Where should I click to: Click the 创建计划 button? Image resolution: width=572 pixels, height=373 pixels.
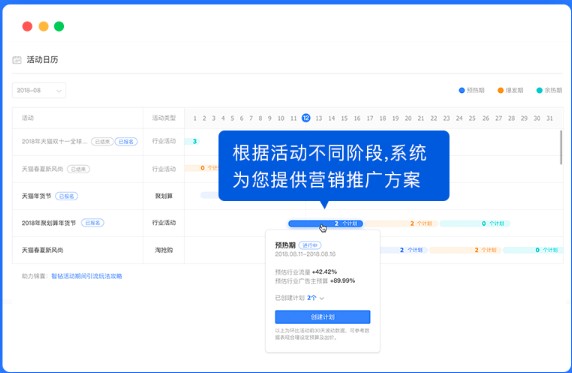click(322, 317)
